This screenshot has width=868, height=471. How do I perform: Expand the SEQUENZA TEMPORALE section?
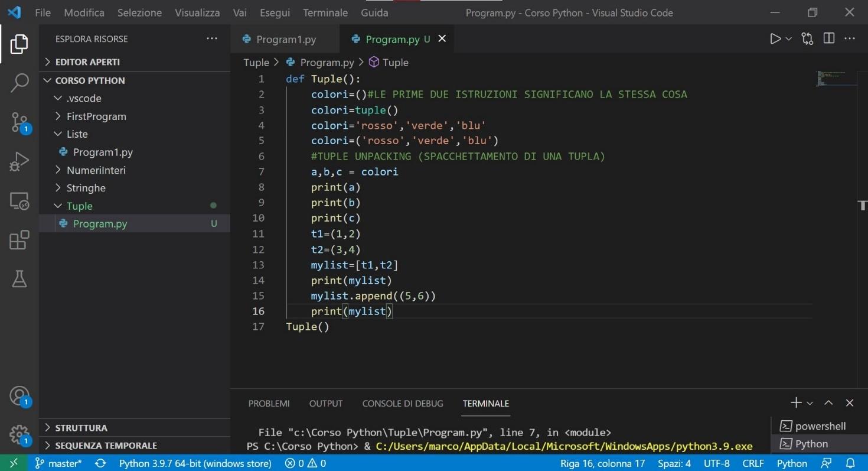click(x=135, y=446)
